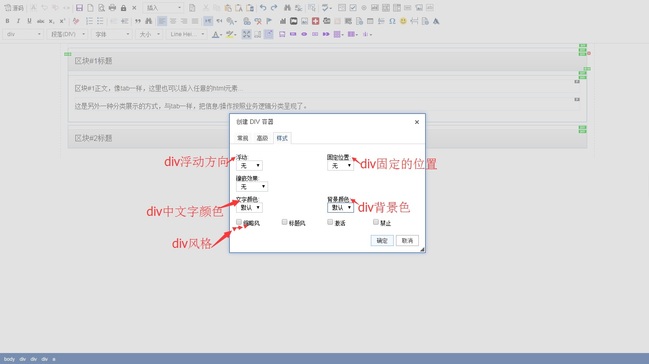
Task: Open the 背景颜色 background color dropdown
Action: pos(340,207)
